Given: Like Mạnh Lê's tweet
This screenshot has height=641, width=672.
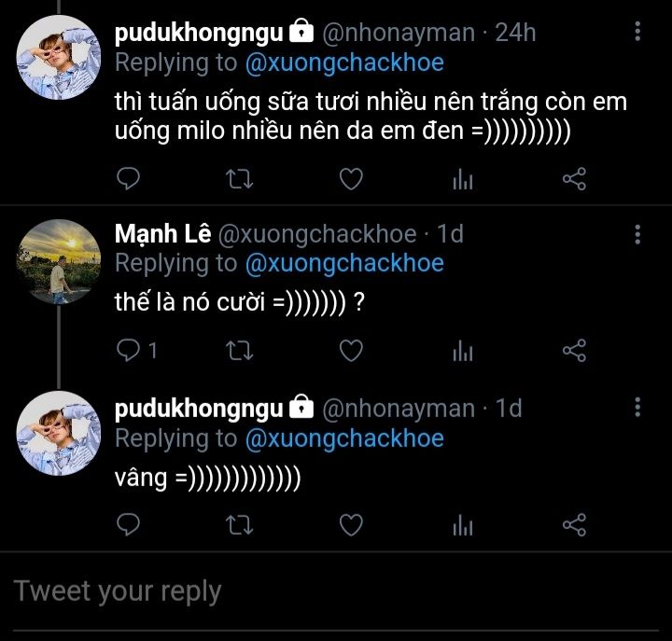Looking at the screenshot, I should pos(350,351).
